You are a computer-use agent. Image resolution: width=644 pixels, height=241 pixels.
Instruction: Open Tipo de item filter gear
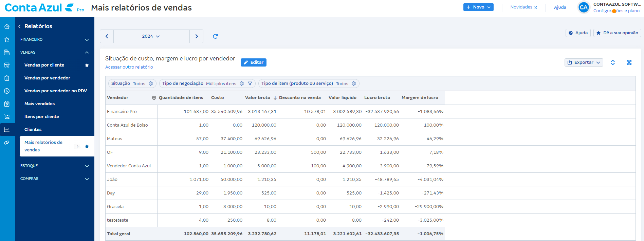click(354, 84)
